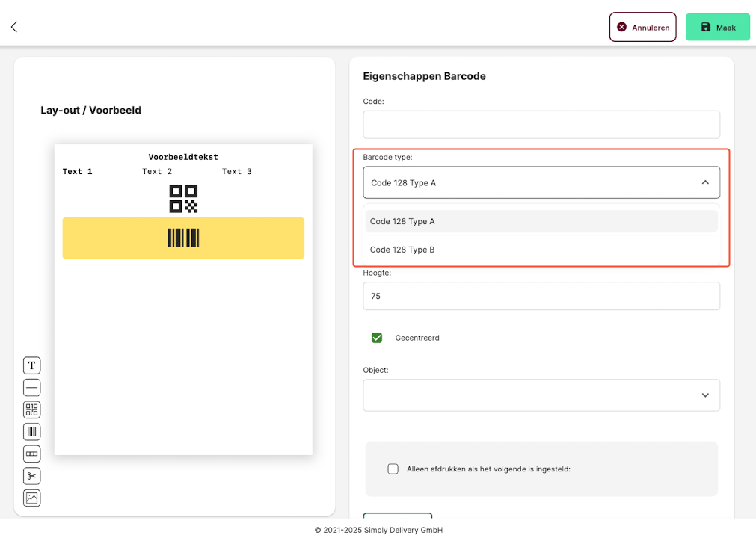Viewport: 756px width, 538px height.
Task: Add a horizontal line element
Action: (x=32, y=388)
